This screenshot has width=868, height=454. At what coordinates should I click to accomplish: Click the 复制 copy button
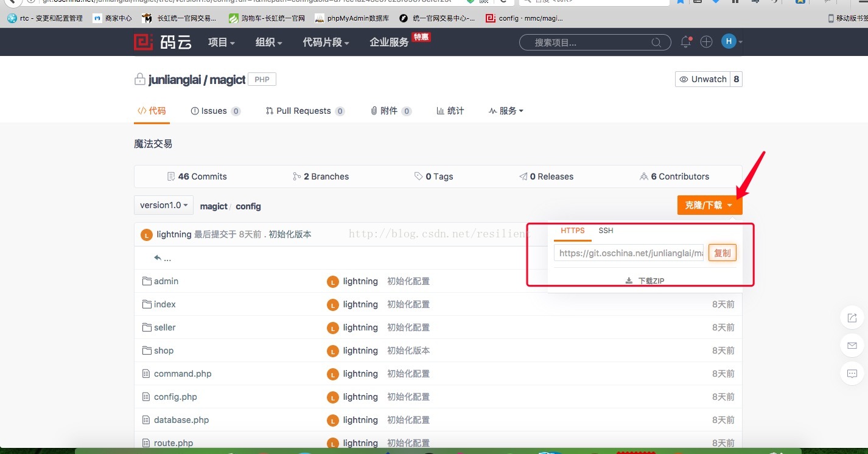point(723,253)
